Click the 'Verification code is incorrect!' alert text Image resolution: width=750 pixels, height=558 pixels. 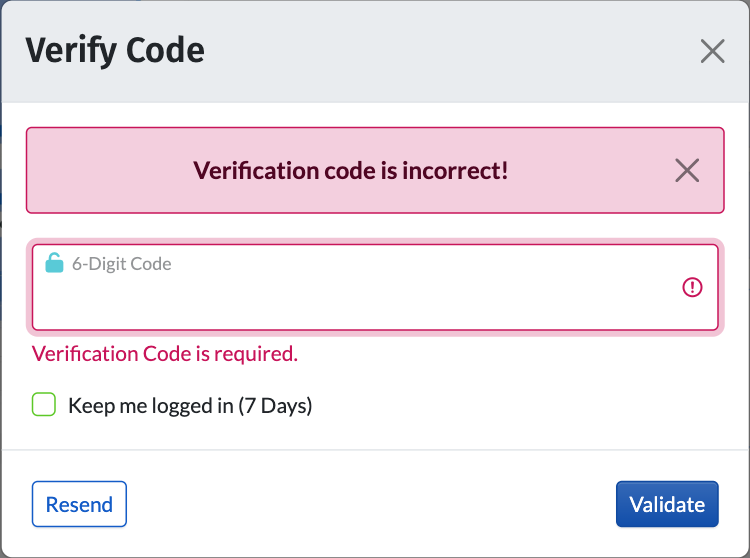coord(350,170)
